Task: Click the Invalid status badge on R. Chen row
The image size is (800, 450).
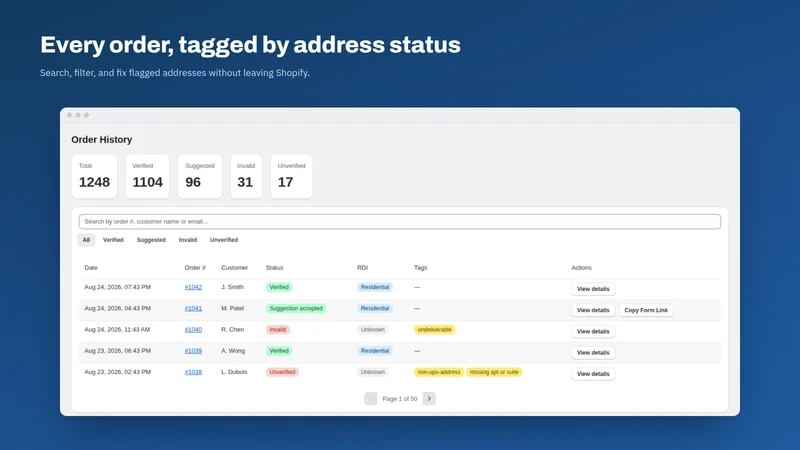Action: [278, 330]
